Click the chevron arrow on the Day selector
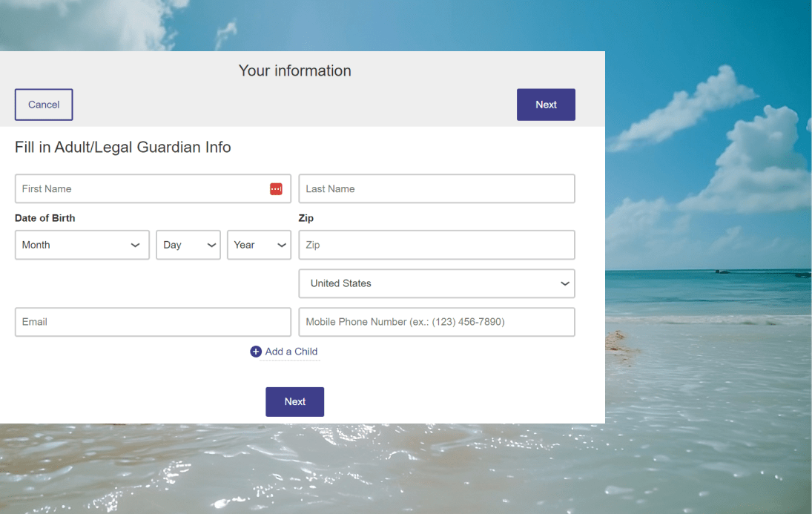 (x=211, y=246)
